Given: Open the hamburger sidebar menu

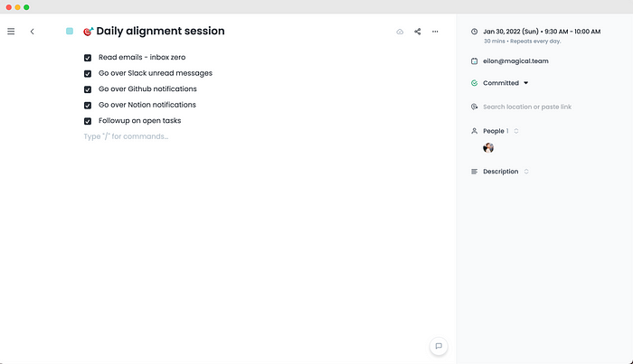Looking at the screenshot, I should click(x=11, y=32).
